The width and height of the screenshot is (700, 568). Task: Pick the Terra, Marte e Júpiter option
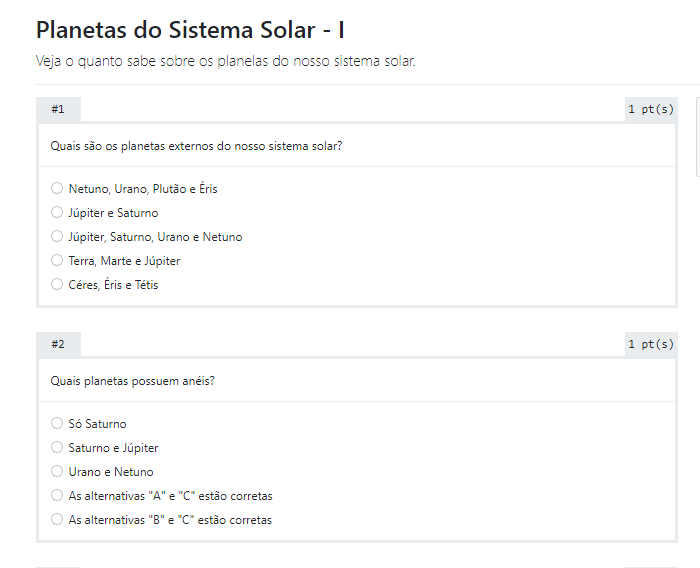tap(57, 260)
